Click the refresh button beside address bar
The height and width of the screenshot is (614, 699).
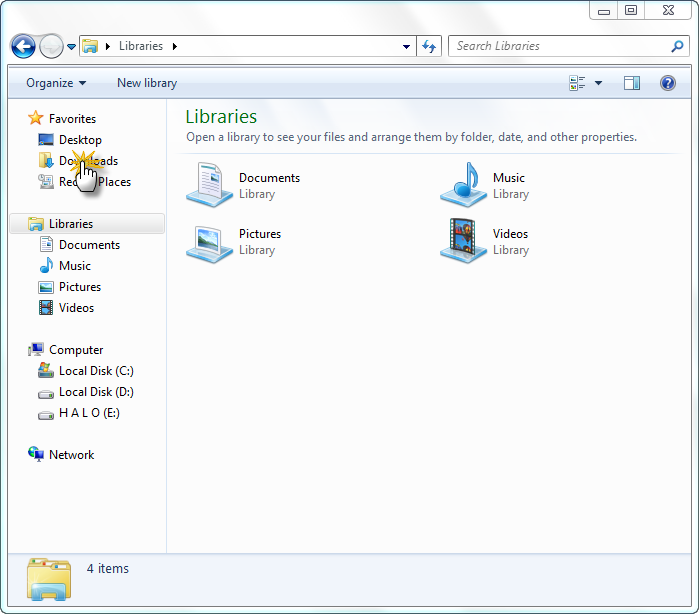(430, 46)
